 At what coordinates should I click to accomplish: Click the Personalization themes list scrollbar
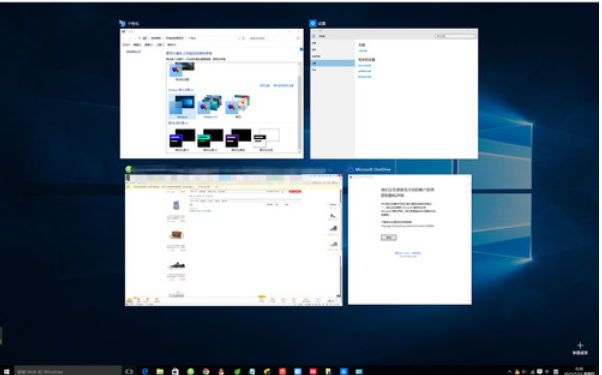(300, 107)
